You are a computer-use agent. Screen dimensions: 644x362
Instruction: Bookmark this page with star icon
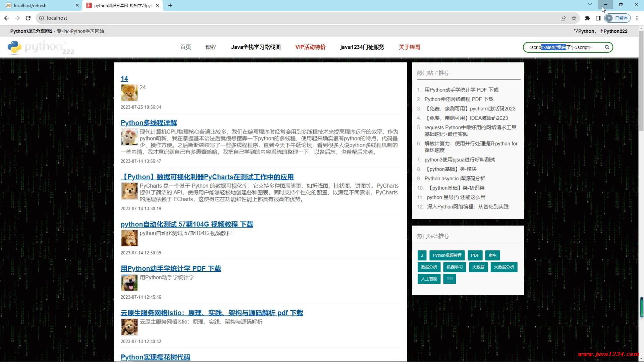(x=574, y=18)
